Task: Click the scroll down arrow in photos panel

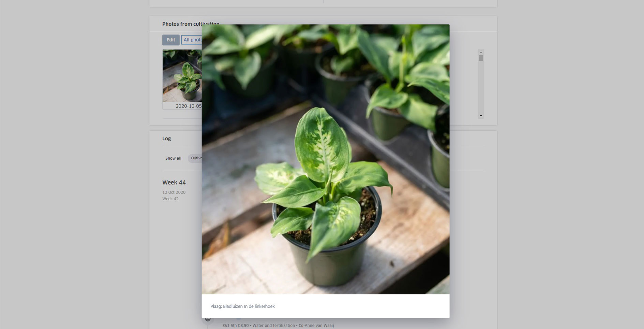Action: pos(481,116)
